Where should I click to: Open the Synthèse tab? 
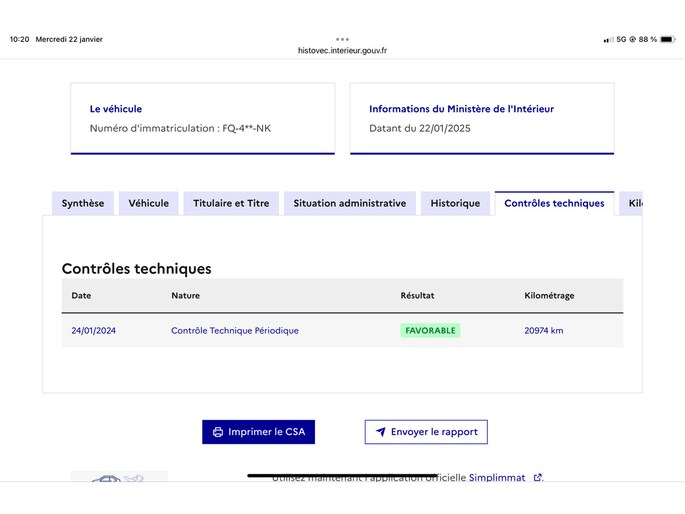coord(83,203)
